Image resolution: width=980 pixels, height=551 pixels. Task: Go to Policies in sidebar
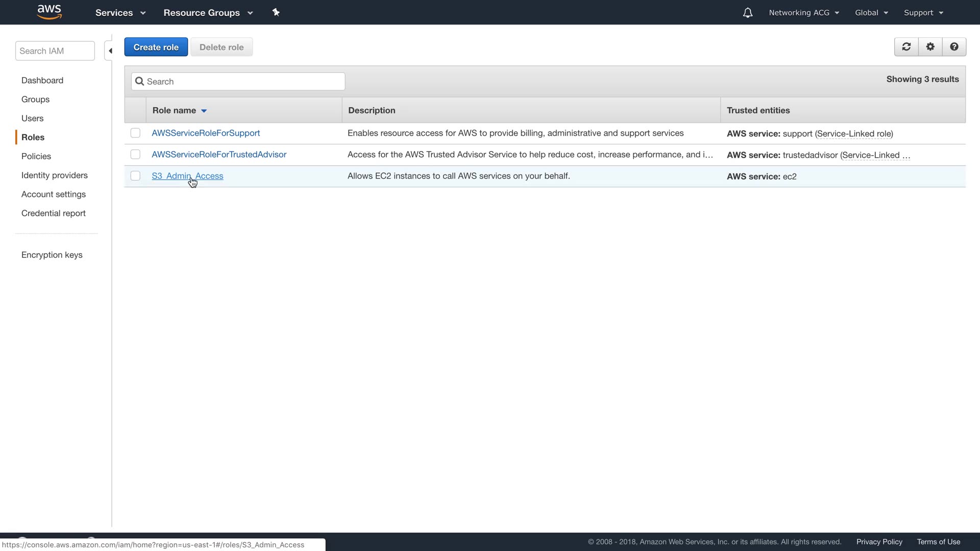[x=36, y=156]
